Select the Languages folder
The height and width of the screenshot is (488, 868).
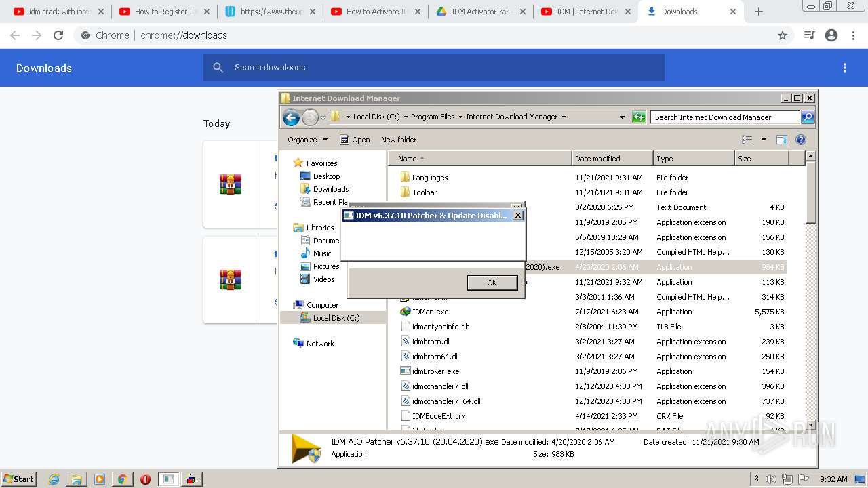coord(430,178)
